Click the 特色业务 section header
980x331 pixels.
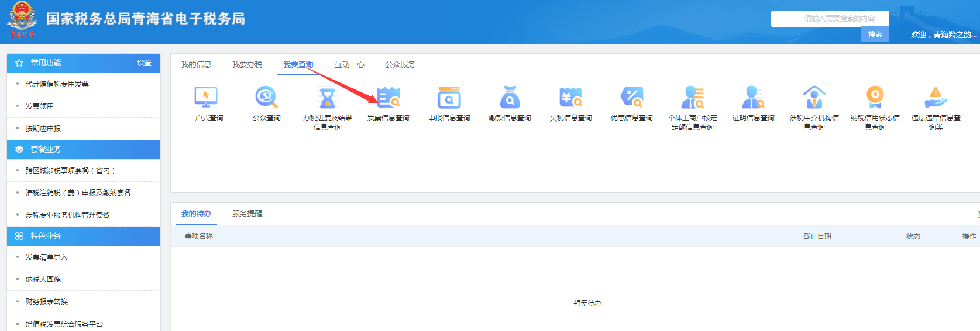coord(84,236)
